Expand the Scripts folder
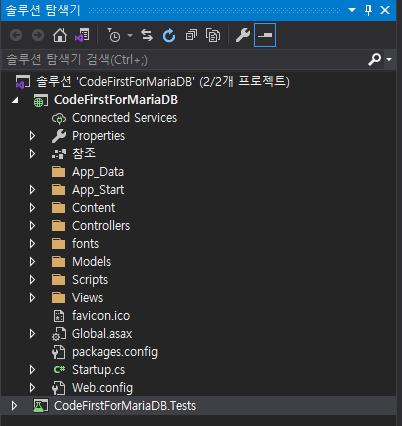This screenshot has width=402, height=426. pyautogui.click(x=32, y=280)
